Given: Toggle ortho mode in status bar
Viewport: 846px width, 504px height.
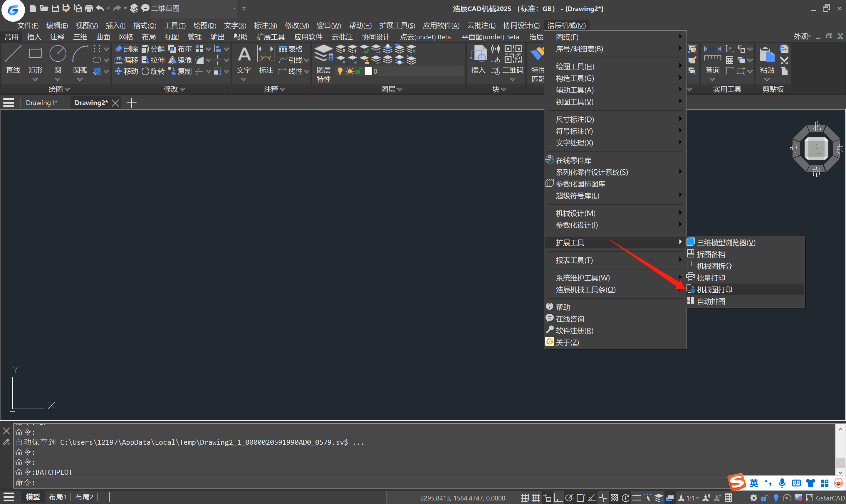Looking at the screenshot, I should [x=558, y=498].
